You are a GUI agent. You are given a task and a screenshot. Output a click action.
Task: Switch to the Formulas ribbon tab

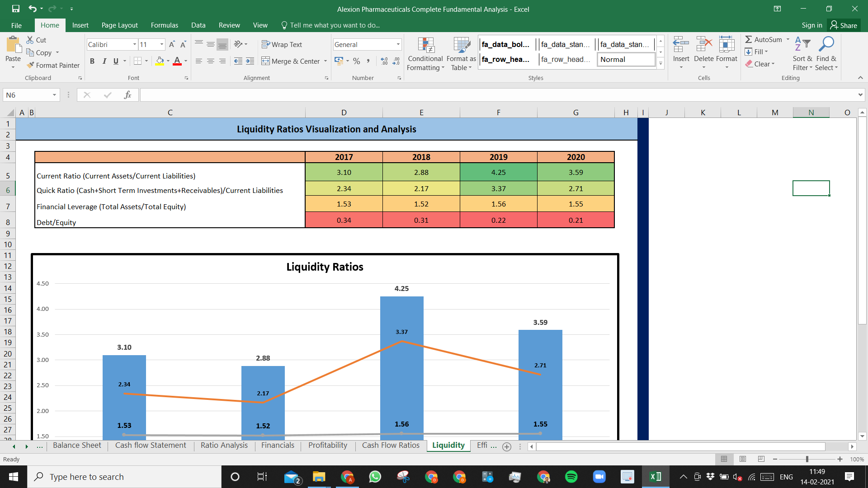pyautogui.click(x=165, y=25)
